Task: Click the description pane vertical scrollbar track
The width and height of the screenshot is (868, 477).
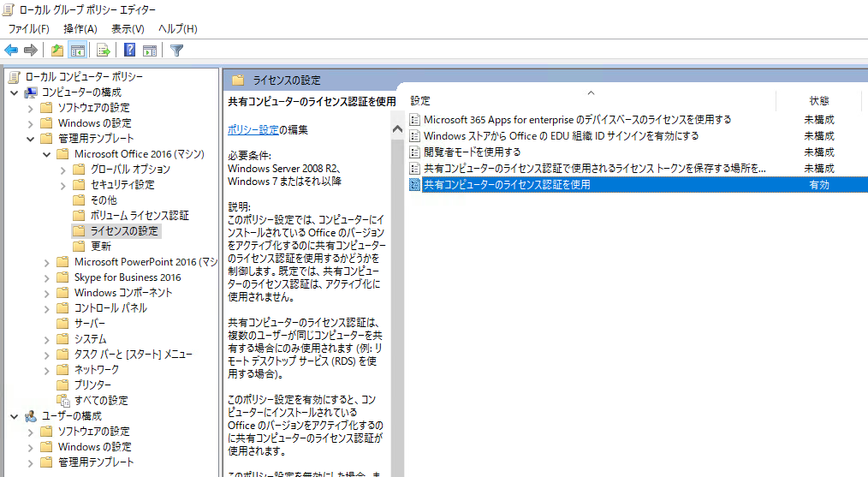Action: [x=397, y=307]
